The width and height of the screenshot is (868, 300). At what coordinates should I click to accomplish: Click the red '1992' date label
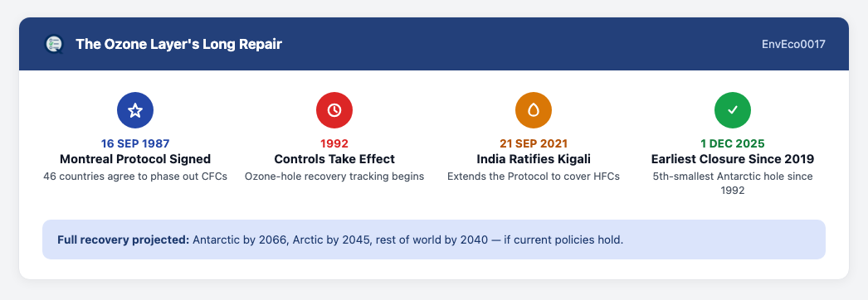[334, 143]
